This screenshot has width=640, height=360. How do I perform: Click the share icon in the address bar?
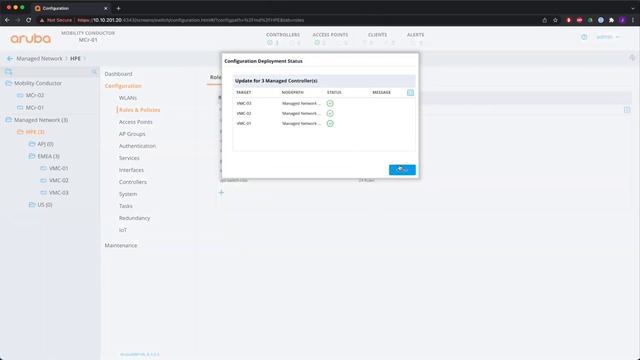pos(544,20)
